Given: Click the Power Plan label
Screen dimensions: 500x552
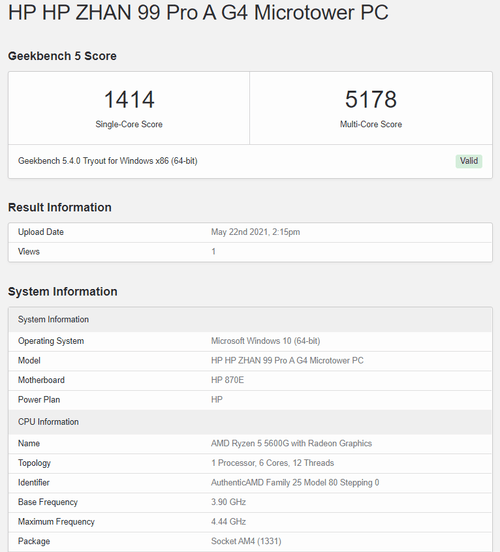Looking at the screenshot, I should 39,400.
